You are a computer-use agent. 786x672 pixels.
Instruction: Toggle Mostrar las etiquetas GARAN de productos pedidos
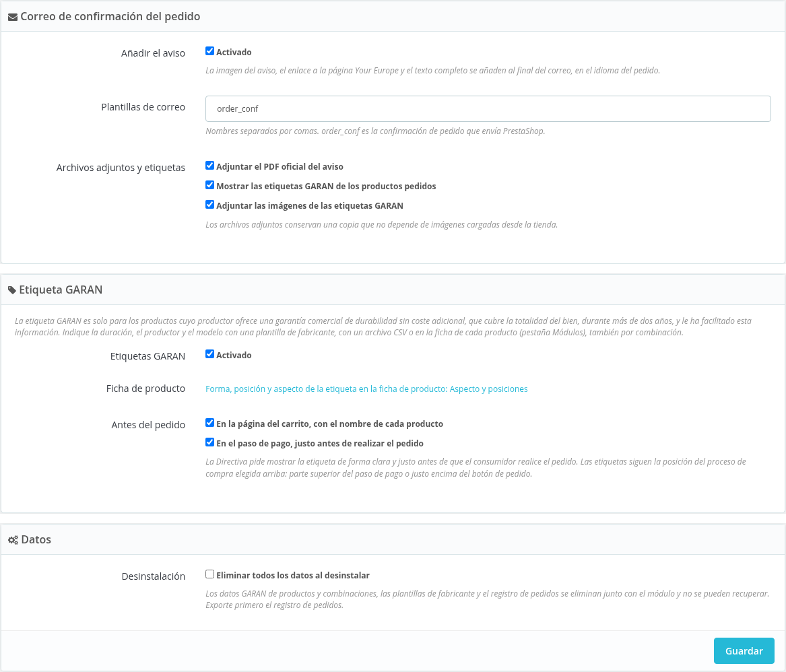pyautogui.click(x=210, y=185)
